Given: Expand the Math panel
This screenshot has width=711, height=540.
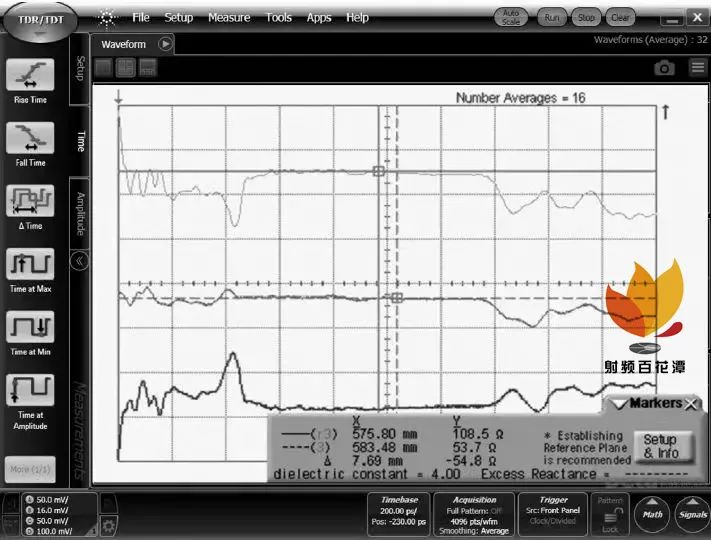Looking at the screenshot, I should [x=652, y=513].
